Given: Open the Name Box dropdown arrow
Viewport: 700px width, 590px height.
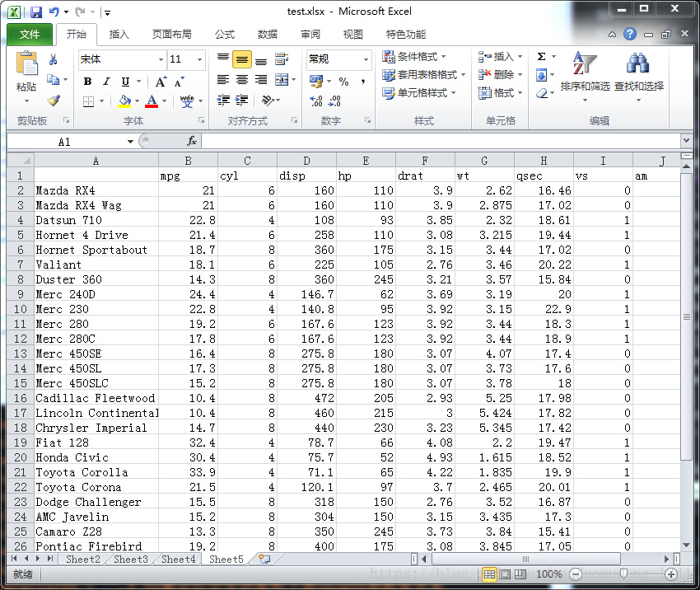Looking at the screenshot, I should pyautogui.click(x=130, y=142).
